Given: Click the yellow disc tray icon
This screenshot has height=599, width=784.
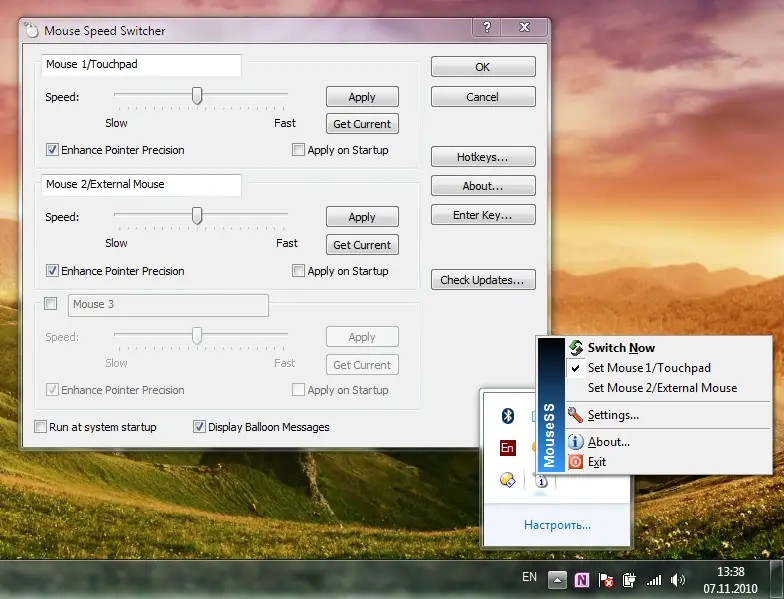Looking at the screenshot, I should pos(508,480).
